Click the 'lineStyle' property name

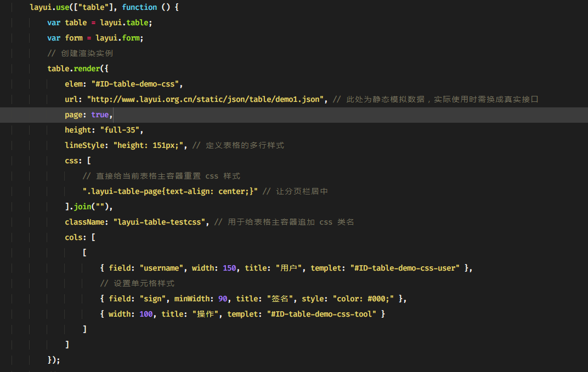click(x=84, y=145)
